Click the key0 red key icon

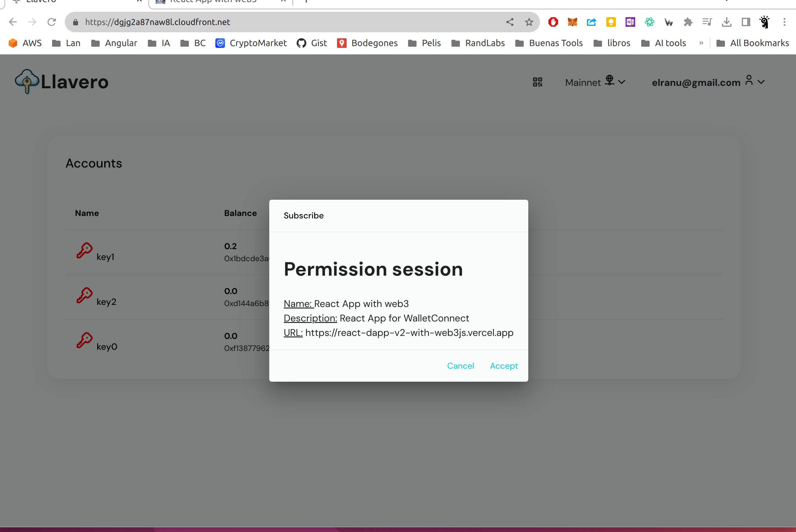pyautogui.click(x=84, y=340)
